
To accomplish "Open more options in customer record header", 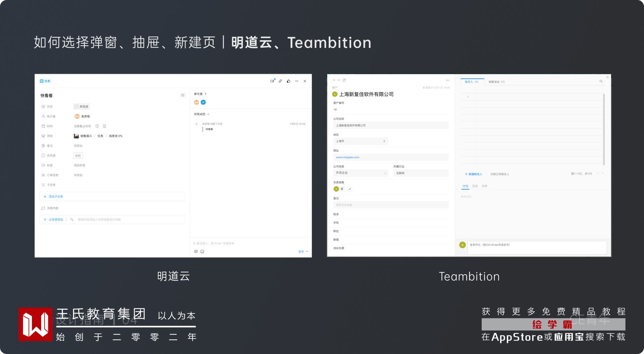I will 447,80.
